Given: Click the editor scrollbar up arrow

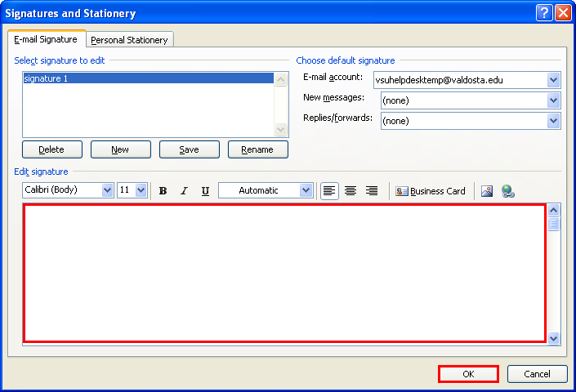Looking at the screenshot, I should pyautogui.click(x=554, y=211).
